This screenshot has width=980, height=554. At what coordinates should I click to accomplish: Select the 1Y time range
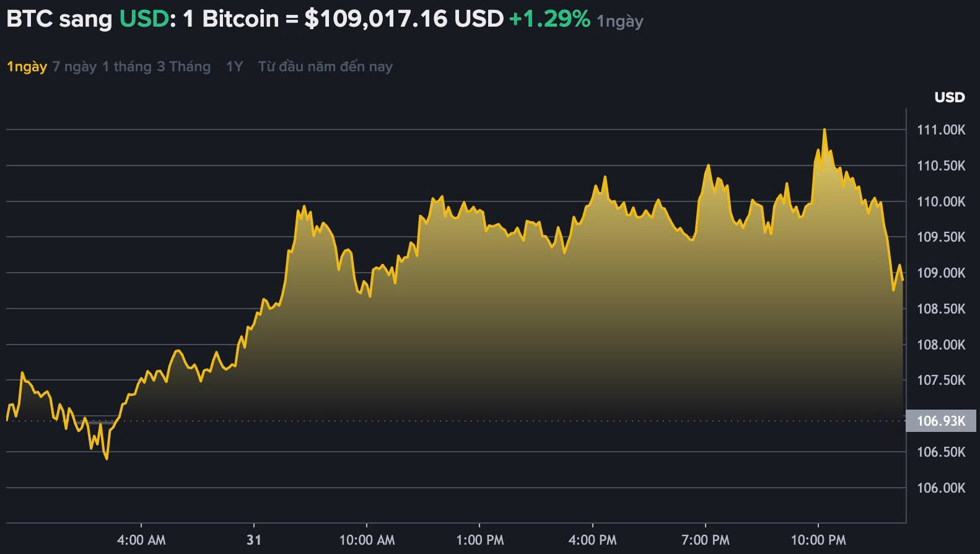pos(234,66)
